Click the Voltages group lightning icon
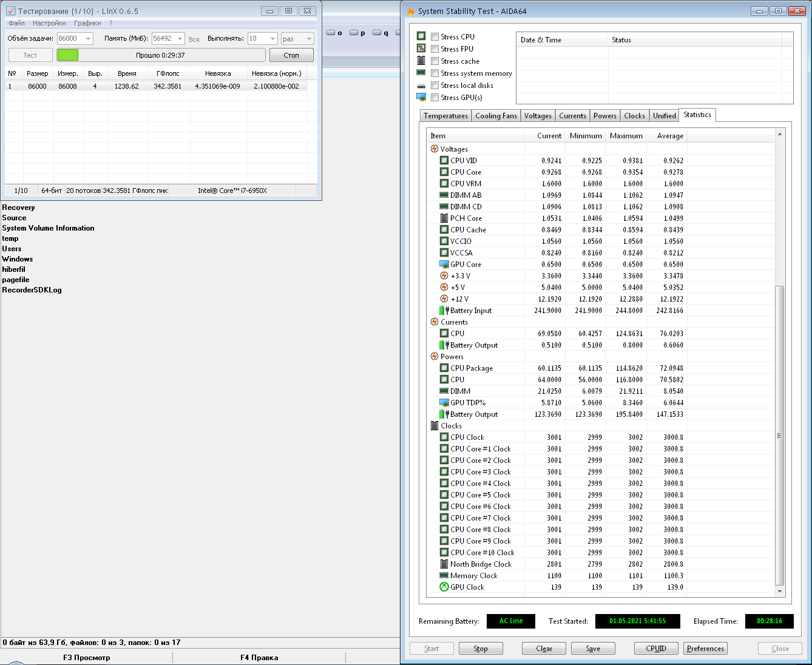The image size is (812, 665). point(435,149)
